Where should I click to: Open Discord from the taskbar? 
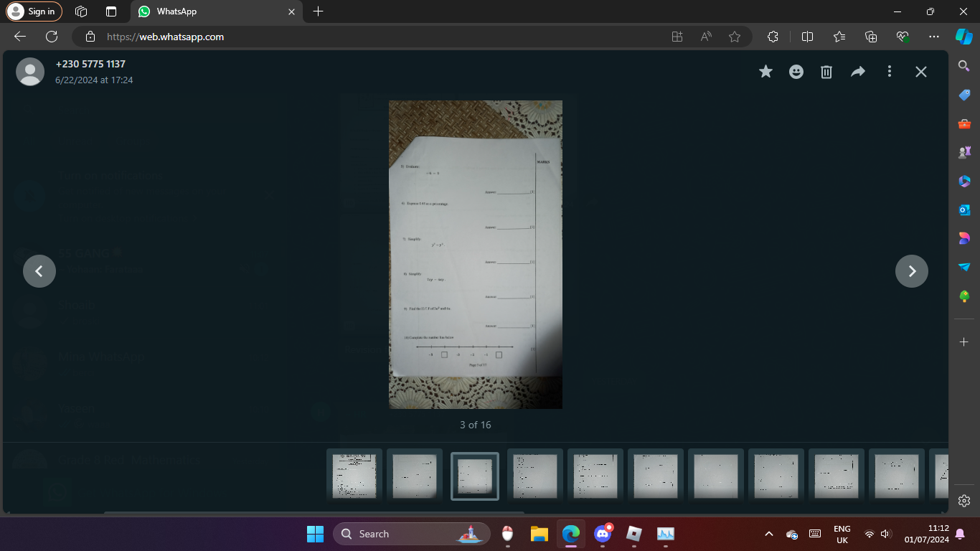(603, 534)
